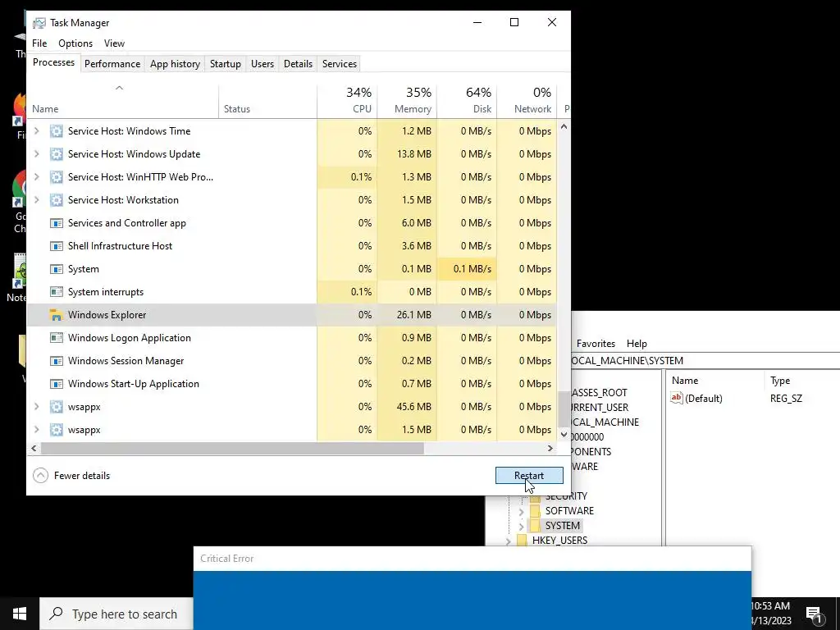Image resolution: width=840 pixels, height=630 pixels.
Task: Switch to the Services tab
Action: (x=340, y=64)
